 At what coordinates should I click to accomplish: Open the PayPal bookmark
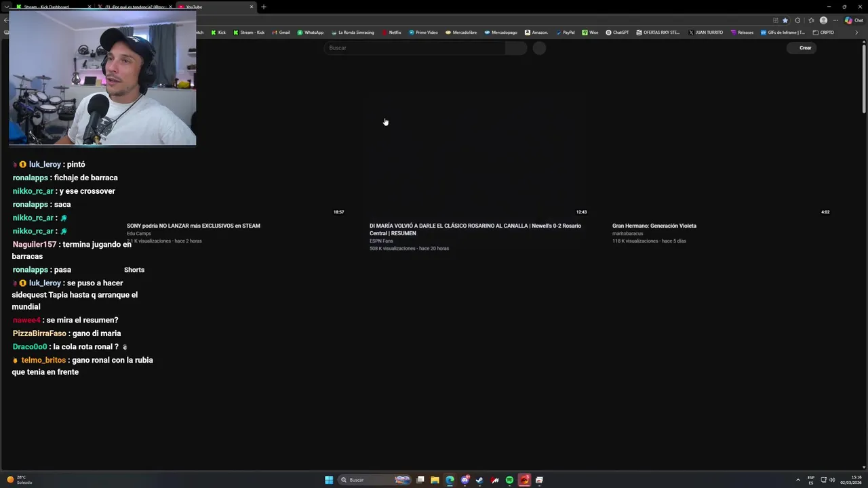click(565, 33)
